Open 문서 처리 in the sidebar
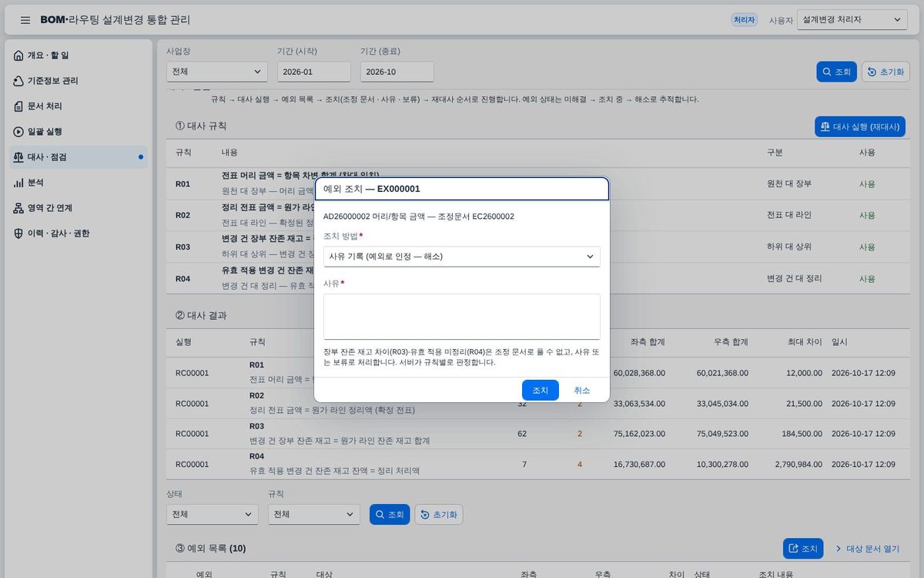 79,106
